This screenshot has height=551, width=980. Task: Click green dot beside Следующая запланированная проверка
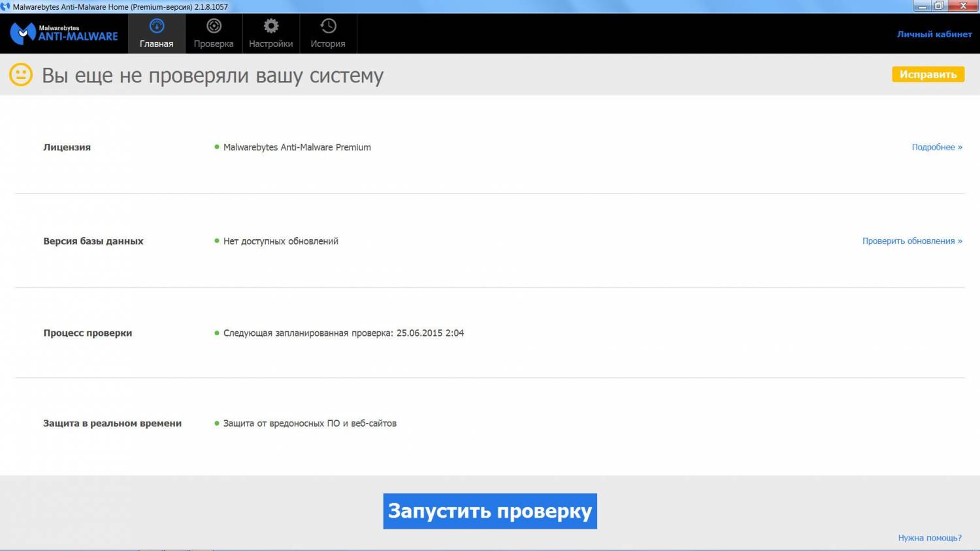pyautogui.click(x=217, y=333)
